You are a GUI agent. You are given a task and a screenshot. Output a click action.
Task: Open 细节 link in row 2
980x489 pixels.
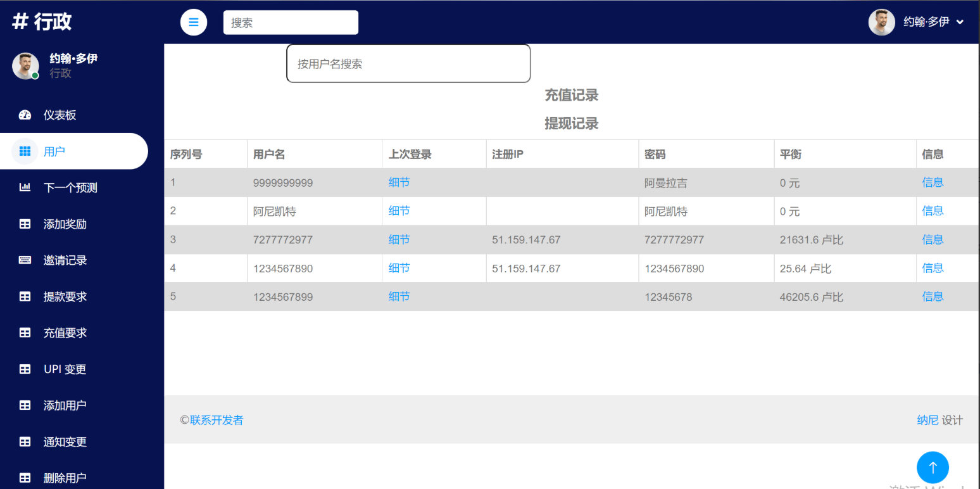click(399, 211)
